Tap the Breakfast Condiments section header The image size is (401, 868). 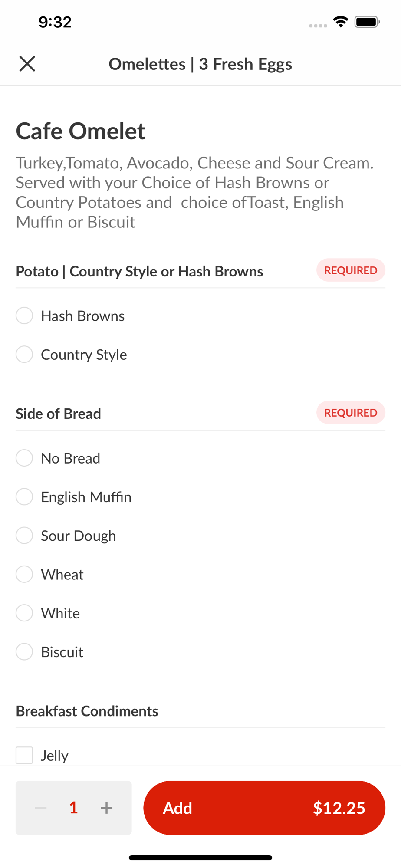tap(87, 711)
